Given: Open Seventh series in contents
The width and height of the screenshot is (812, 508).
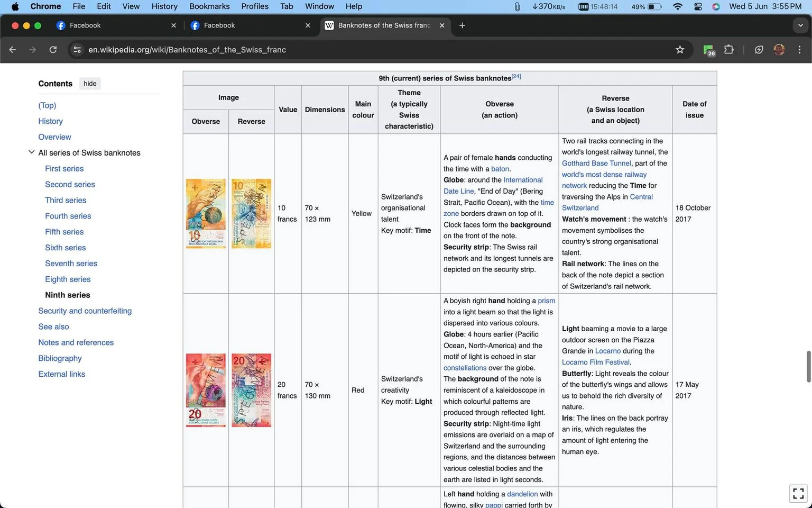Looking at the screenshot, I should tap(71, 264).
